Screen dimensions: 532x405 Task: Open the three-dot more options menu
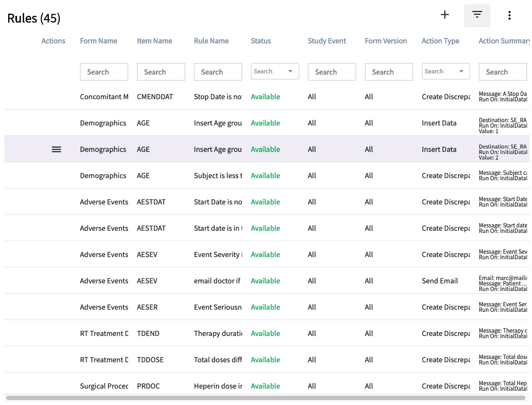[x=509, y=15]
